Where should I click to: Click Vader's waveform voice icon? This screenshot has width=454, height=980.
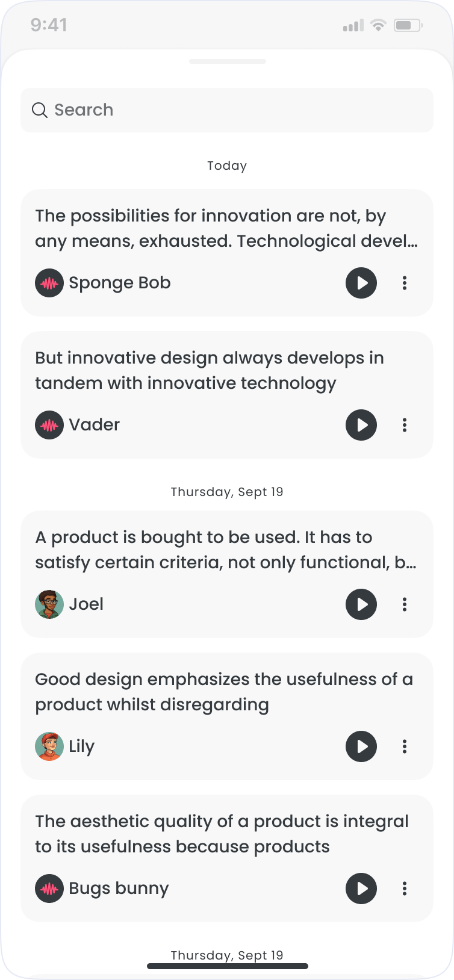(49, 425)
